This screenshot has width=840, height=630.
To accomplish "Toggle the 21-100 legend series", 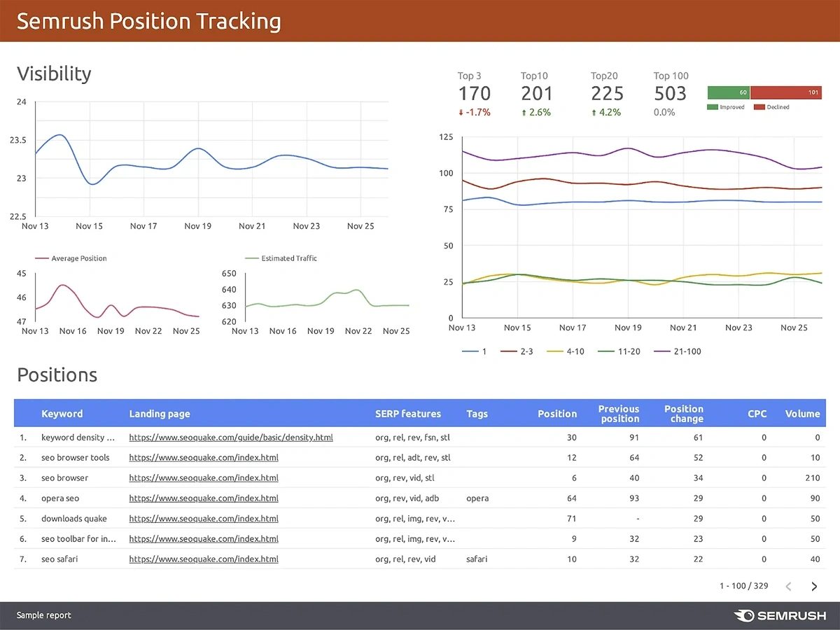I will 678,351.
